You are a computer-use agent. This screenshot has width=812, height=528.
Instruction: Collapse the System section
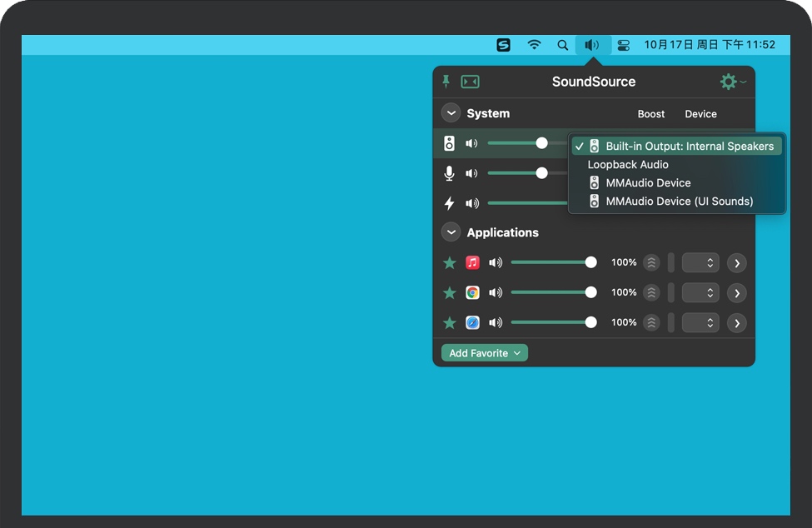click(451, 113)
